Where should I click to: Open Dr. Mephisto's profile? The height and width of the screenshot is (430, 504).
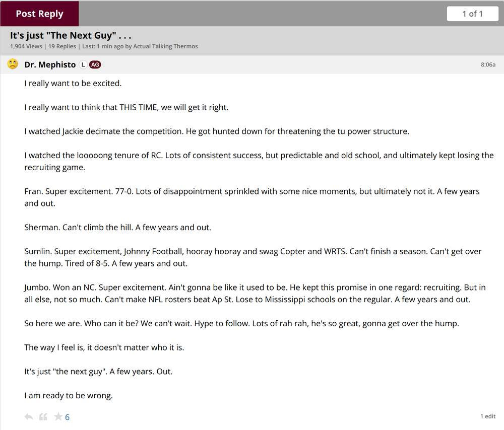pos(50,64)
